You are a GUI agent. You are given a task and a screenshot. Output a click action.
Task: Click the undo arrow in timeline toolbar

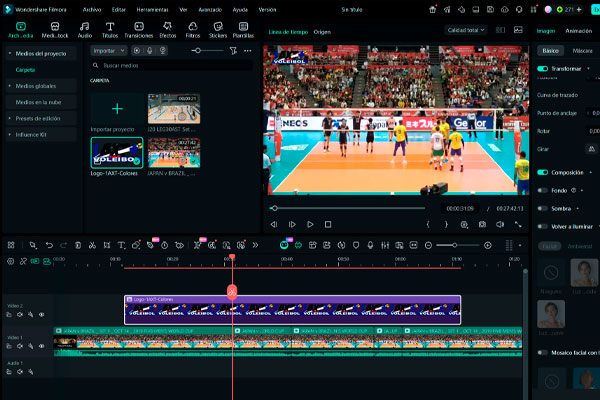tap(49, 245)
